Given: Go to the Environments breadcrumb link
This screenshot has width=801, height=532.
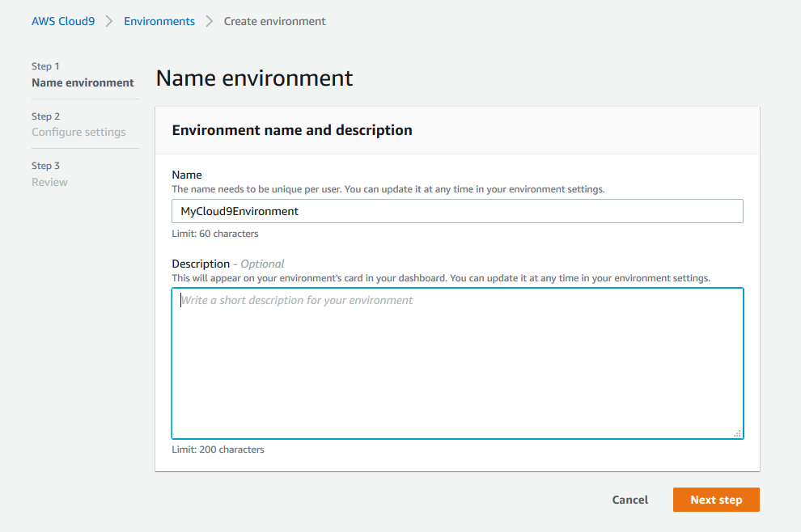Looking at the screenshot, I should click(x=159, y=22).
